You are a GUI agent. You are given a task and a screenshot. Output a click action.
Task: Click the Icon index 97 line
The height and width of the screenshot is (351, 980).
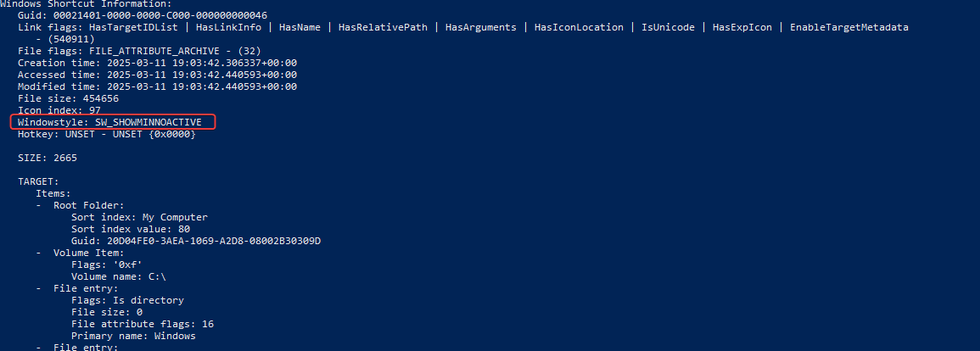59,110
